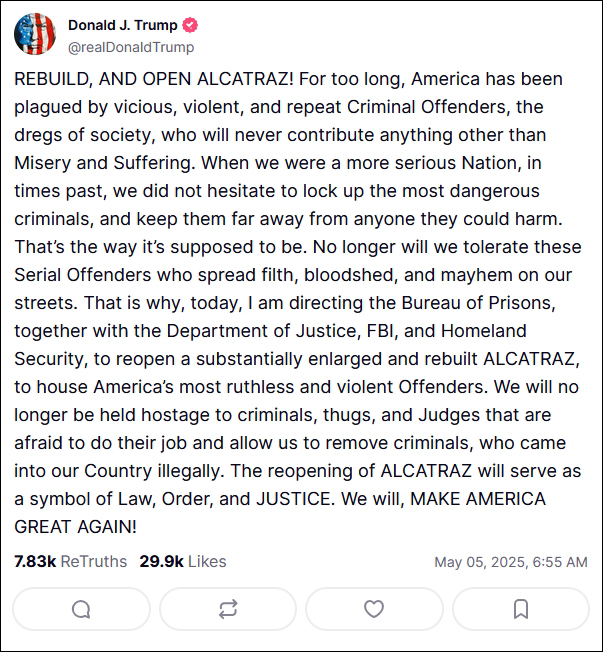Open the Donald J. Trump display name
Screen dimensions: 603x652
pos(123,25)
